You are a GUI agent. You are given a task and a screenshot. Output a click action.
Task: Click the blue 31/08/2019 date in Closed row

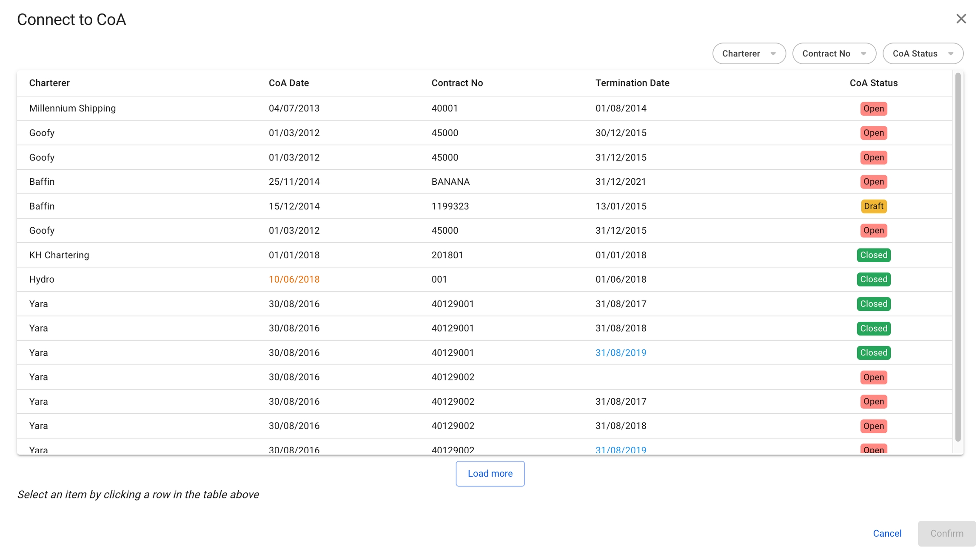(621, 353)
